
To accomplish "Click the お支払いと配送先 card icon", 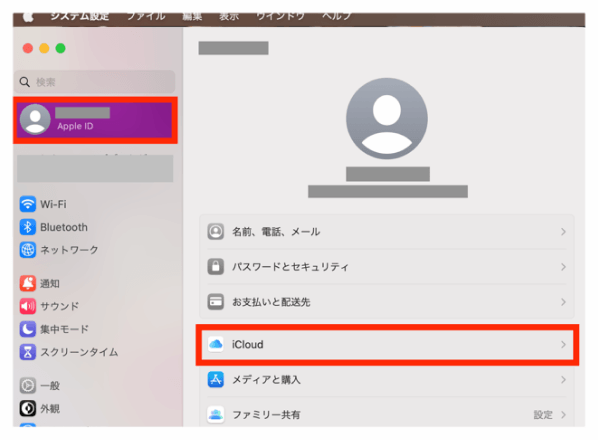I will [x=215, y=302].
